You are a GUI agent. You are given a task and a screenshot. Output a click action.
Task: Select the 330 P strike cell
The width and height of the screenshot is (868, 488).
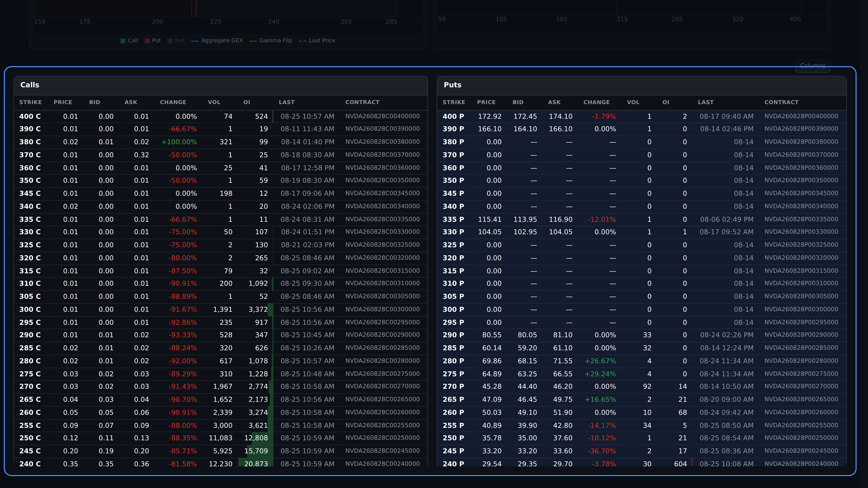[x=453, y=232]
